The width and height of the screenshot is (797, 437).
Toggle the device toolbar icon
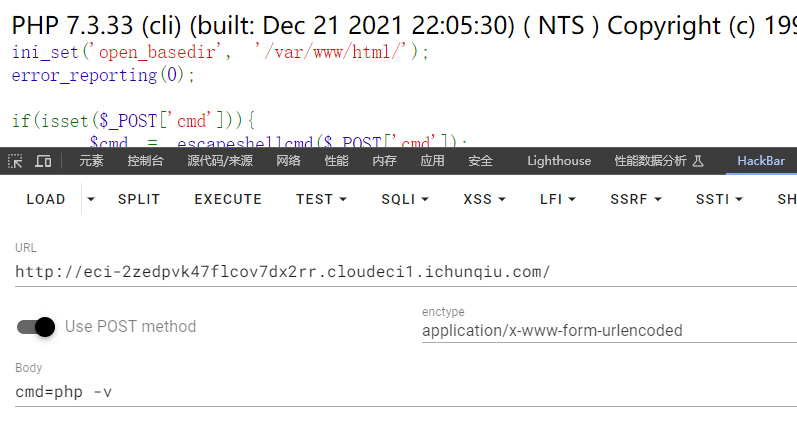[x=43, y=161]
